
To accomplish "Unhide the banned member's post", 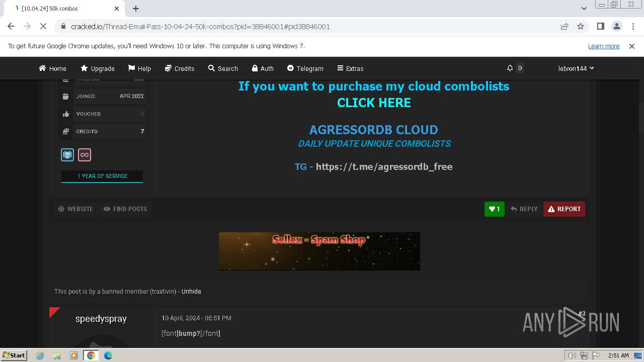I will pyautogui.click(x=191, y=291).
